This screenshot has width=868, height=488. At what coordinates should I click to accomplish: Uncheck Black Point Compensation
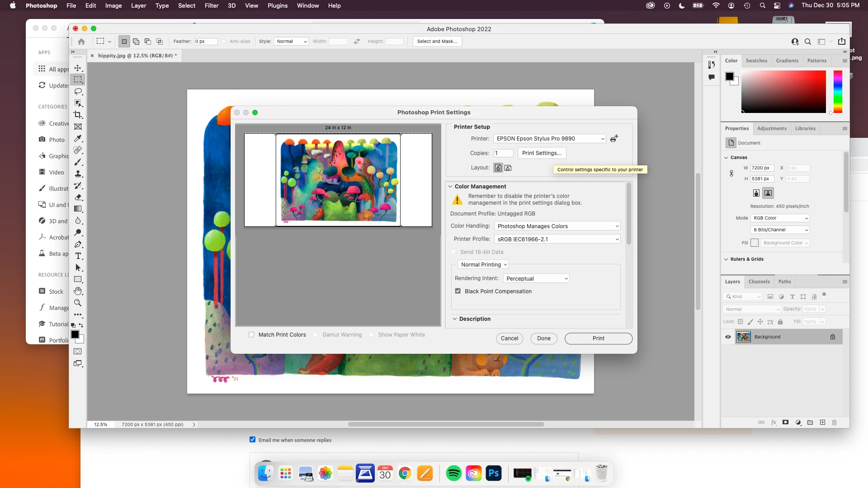(458, 291)
